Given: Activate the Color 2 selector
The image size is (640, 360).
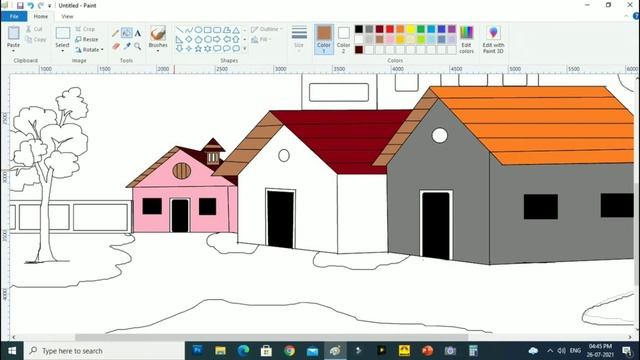Looking at the screenshot, I should click(343, 39).
